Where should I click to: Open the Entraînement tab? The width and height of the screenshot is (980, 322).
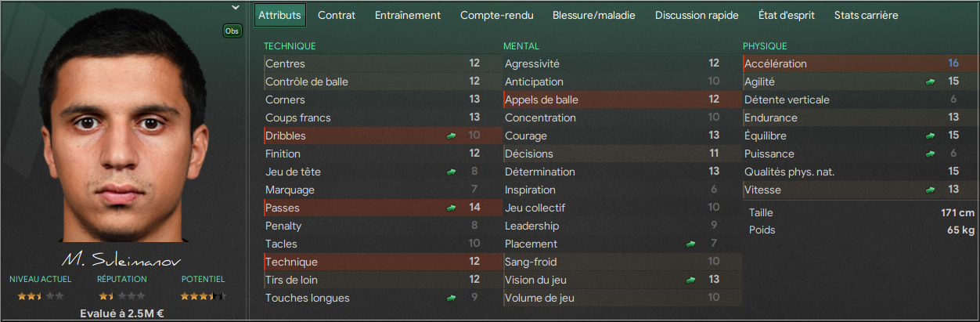point(408,15)
